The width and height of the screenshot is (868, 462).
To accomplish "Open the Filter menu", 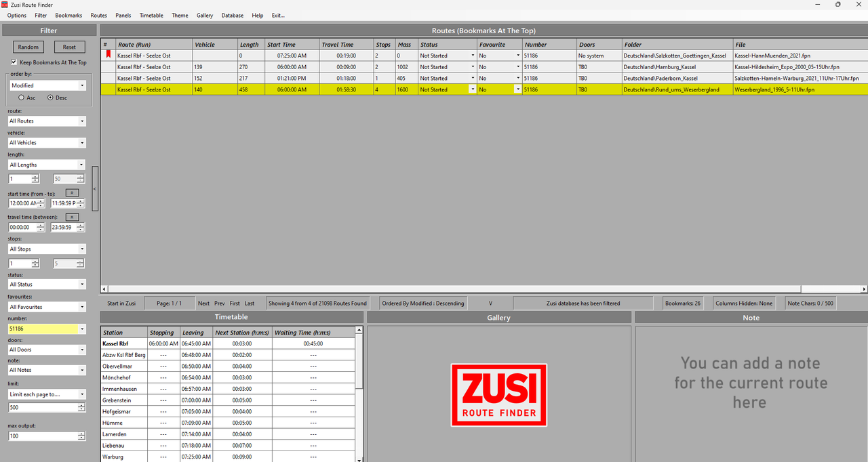I will coord(41,15).
